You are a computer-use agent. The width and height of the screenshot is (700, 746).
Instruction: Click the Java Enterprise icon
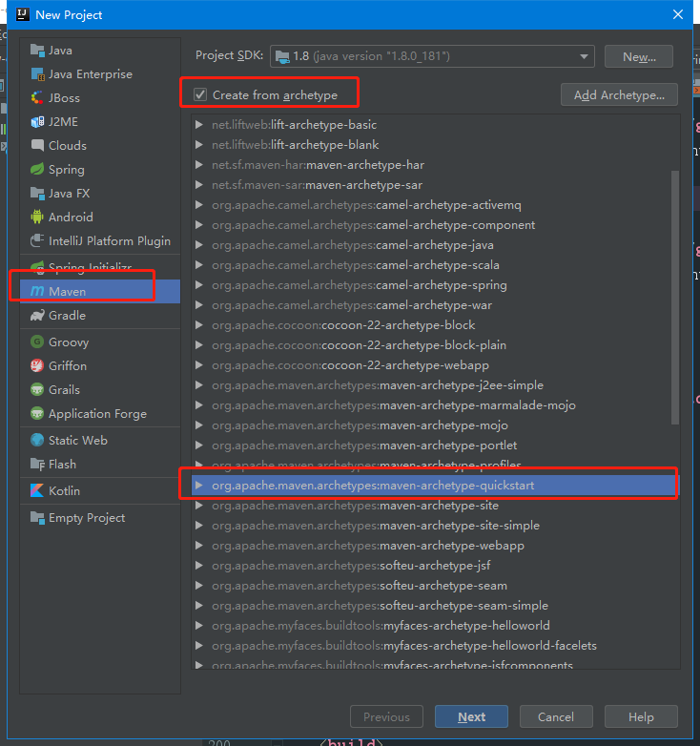(x=37, y=74)
